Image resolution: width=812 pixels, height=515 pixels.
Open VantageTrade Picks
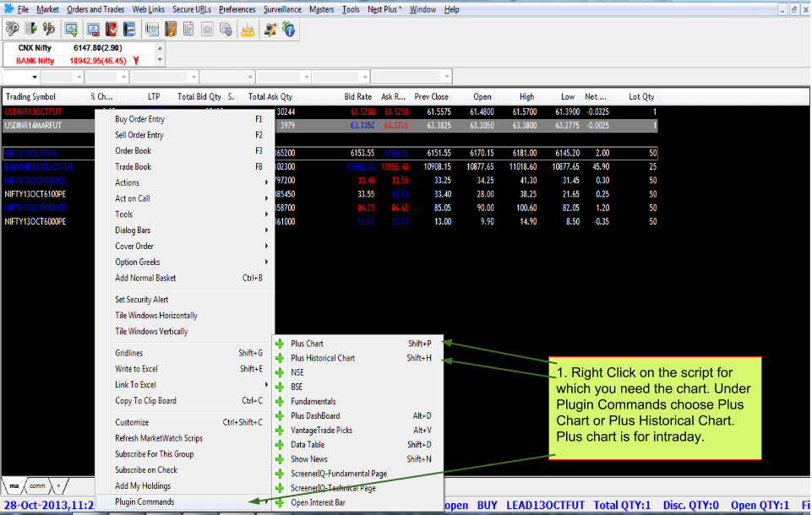tap(358, 431)
